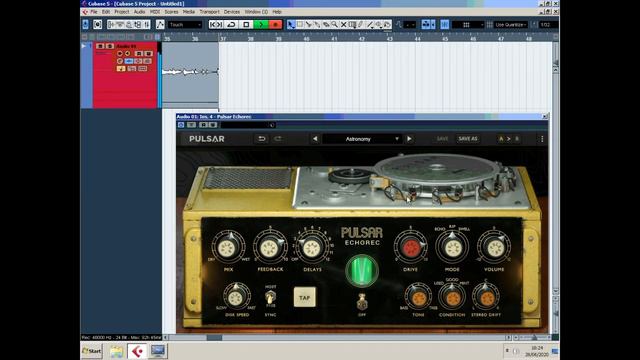Go to previous/next marker transport button
This screenshot has width=640, height=360.
click(216, 24)
